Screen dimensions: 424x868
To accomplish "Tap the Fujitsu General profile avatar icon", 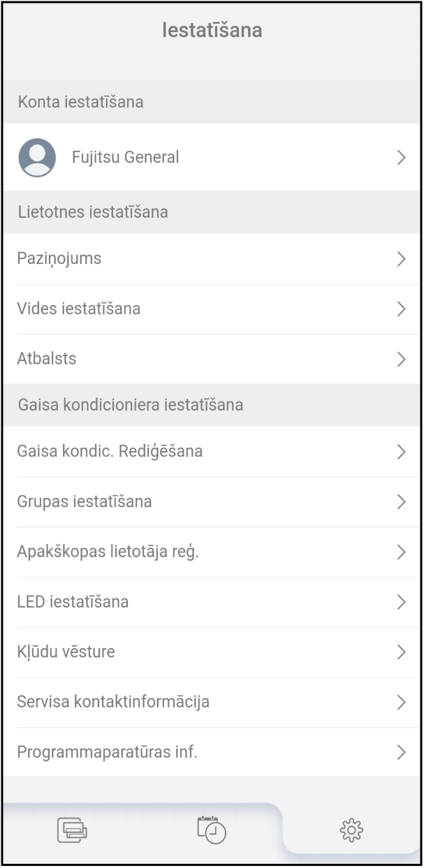I will 37,157.
